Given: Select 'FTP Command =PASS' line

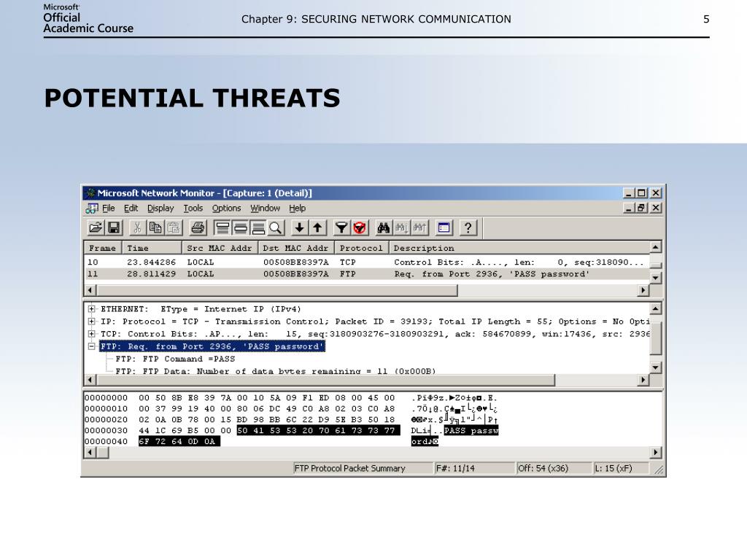Looking at the screenshot, I should tap(175, 359).
